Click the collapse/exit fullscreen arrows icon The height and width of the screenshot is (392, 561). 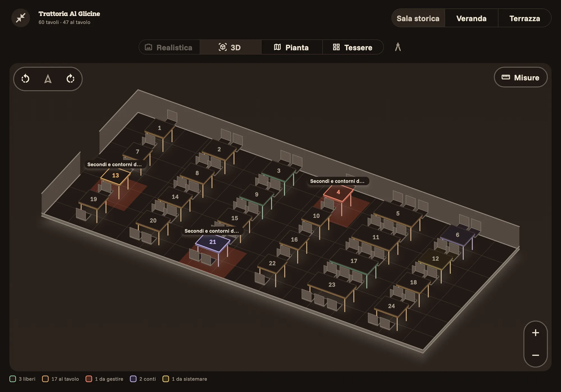20,18
